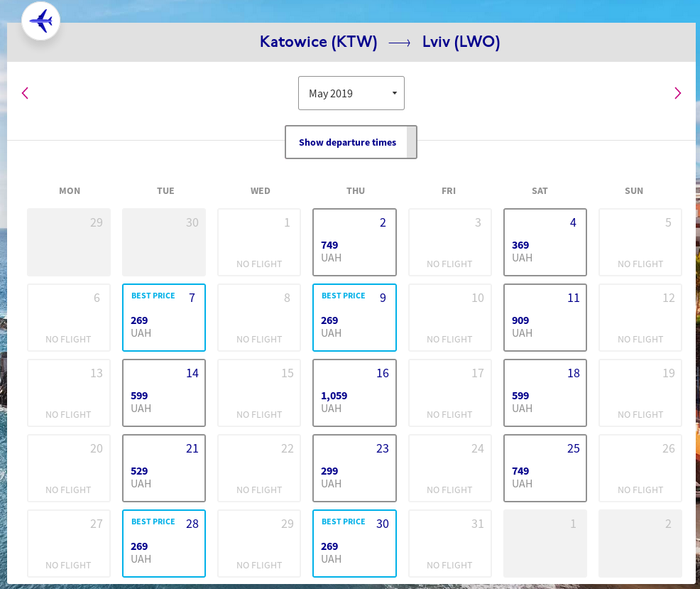Pick Saturday May 25 flight date

pos(545,468)
